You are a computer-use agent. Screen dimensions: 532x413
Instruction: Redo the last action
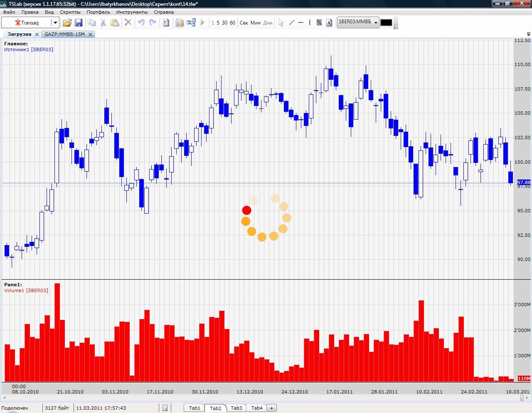(x=153, y=22)
